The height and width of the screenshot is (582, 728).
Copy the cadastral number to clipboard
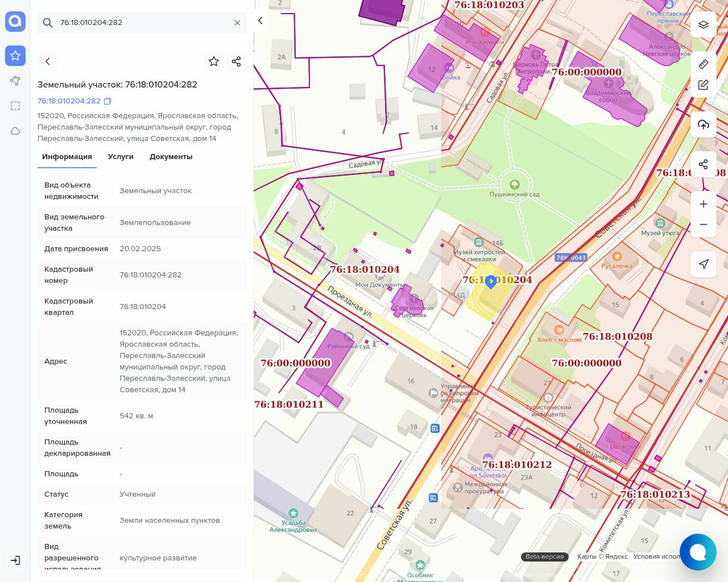coord(107,101)
